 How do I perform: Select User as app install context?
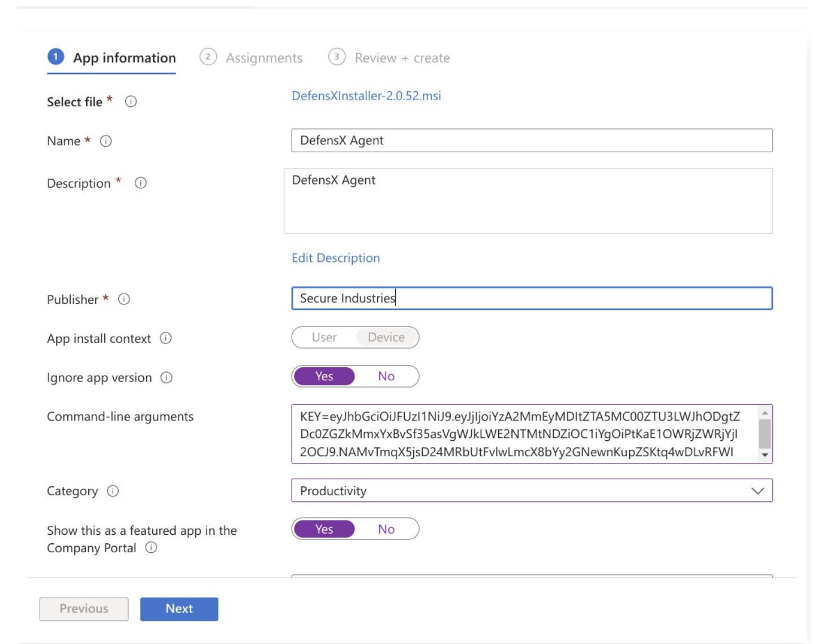point(324,337)
